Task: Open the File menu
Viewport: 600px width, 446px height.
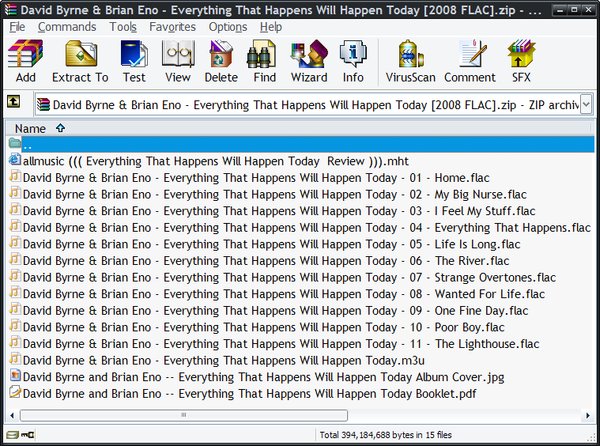Action: (17, 27)
